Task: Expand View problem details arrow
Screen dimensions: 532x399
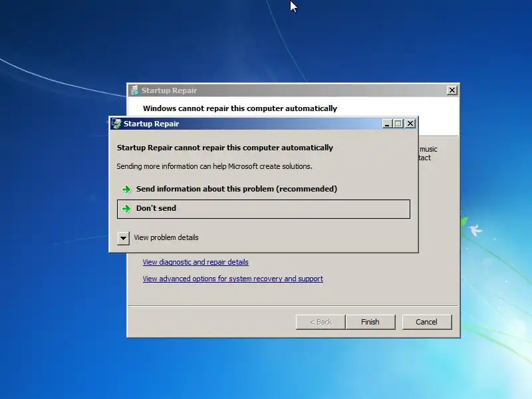Action: click(123, 238)
